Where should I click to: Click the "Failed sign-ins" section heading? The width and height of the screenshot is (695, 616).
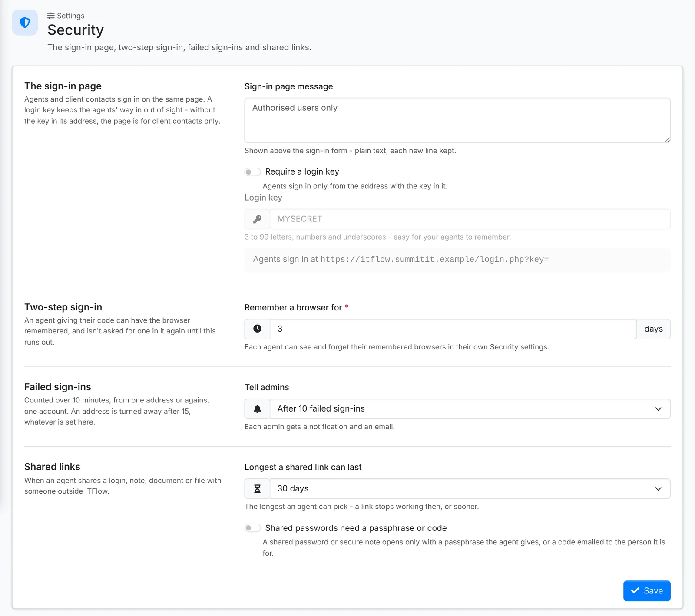tap(58, 387)
